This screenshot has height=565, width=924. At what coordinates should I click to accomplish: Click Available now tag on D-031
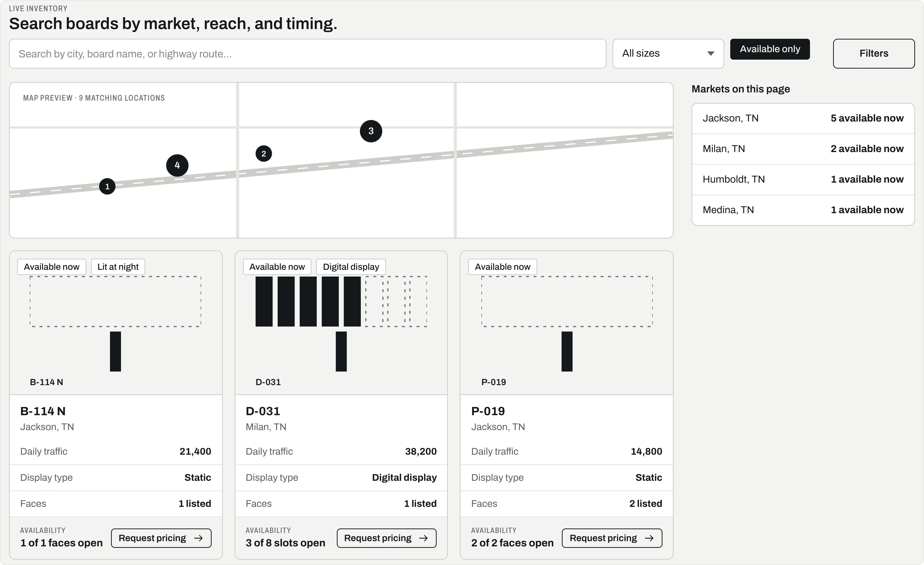coord(277,267)
